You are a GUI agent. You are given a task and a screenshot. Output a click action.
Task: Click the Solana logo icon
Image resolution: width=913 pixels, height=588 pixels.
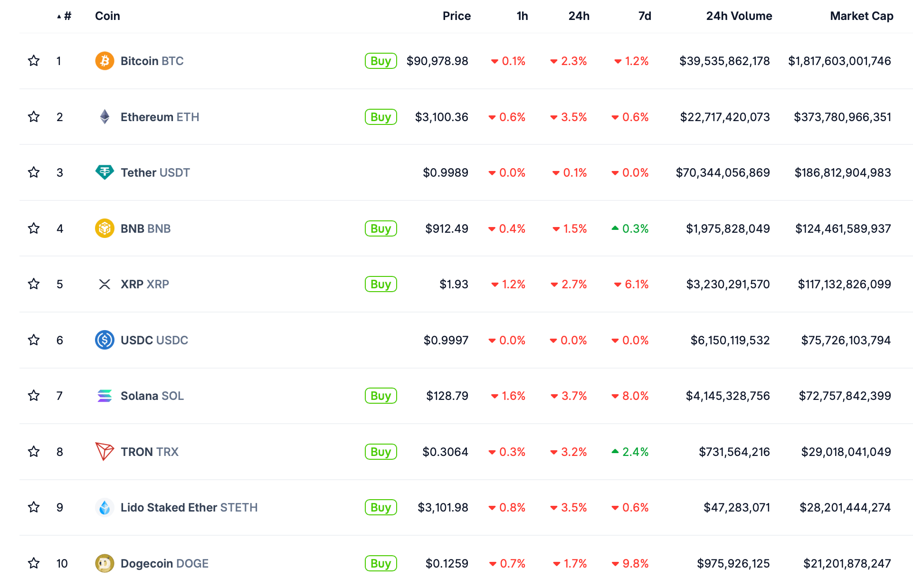click(105, 396)
